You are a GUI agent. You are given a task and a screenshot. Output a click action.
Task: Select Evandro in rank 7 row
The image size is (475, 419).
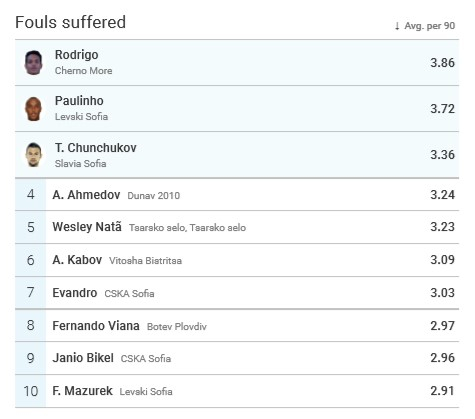[x=75, y=293]
